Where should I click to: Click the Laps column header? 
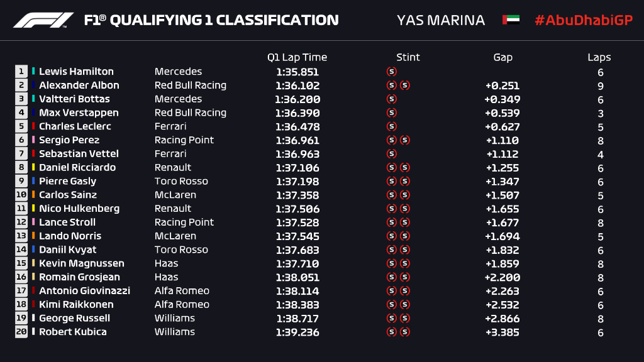[599, 57]
